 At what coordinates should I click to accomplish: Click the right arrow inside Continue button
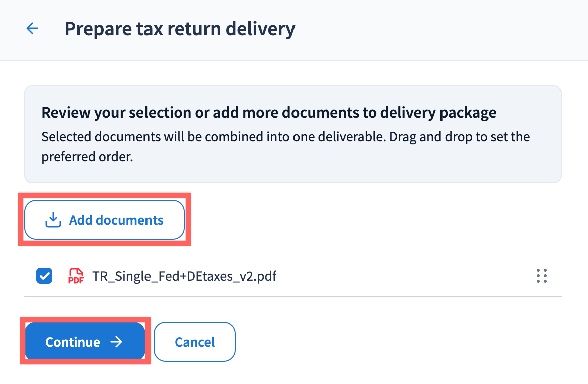point(116,342)
